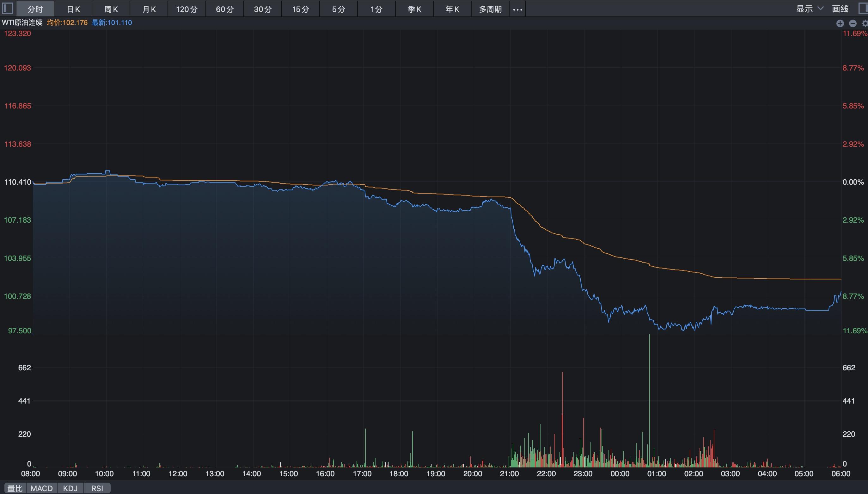Click the tall red volume bar near 22:30
868x494 pixels.
coord(563,419)
